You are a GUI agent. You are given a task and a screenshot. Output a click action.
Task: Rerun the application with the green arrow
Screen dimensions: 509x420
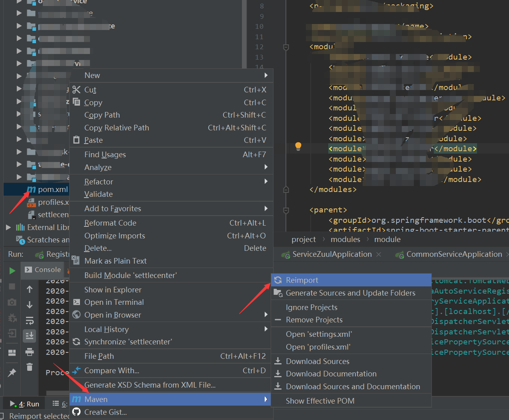13,270
